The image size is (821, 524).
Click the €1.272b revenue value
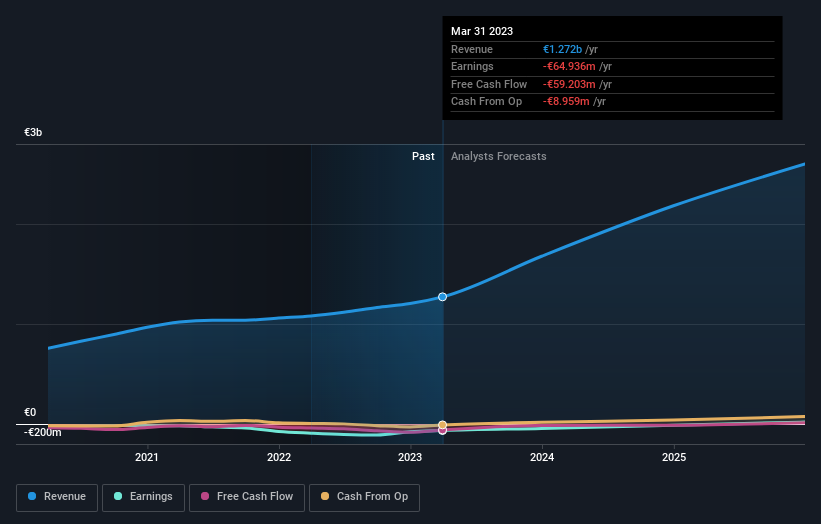tap(562, 49)
